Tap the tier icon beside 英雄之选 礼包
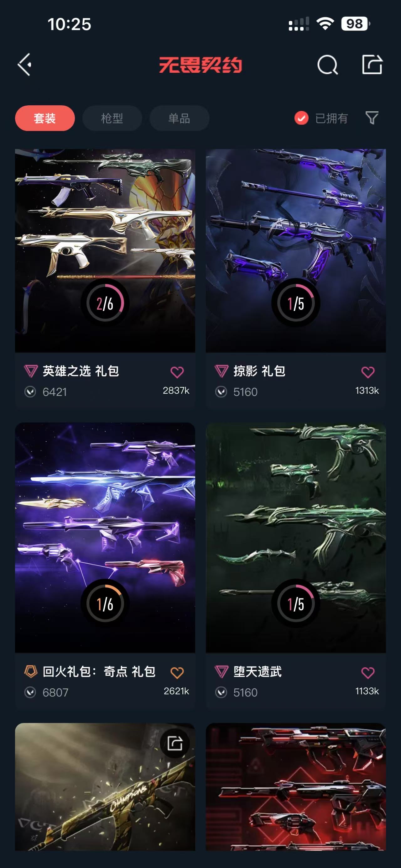401x868 pixels. [x=31, y=371]
